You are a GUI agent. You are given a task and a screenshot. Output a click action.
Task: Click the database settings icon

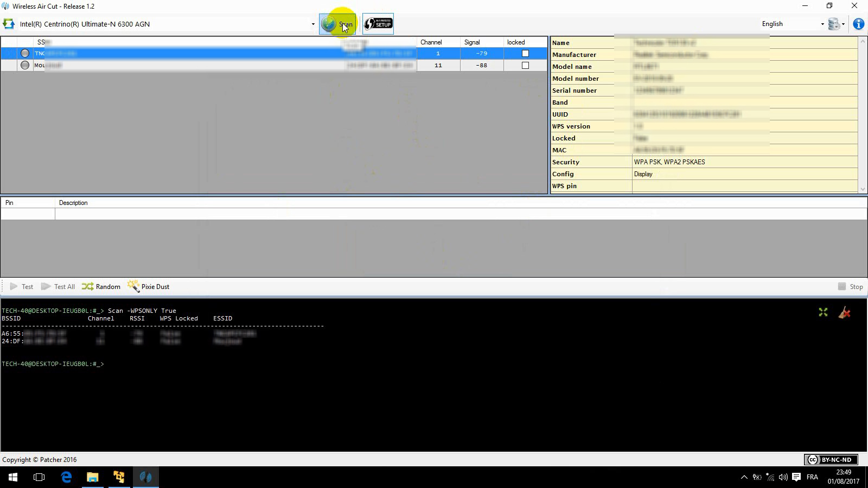pyautogui.click(x=833, y=24)
